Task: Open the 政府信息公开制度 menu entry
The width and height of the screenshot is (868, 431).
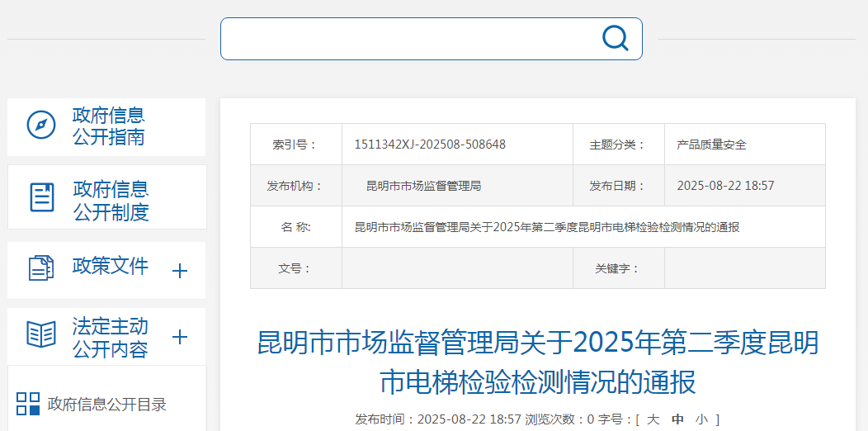Action: [111, 201]
